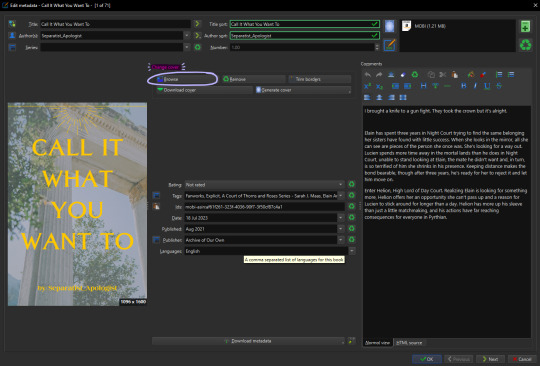Cut selection with the scissors icon
Screen dimensions: 540x366
tap(443, 74)
